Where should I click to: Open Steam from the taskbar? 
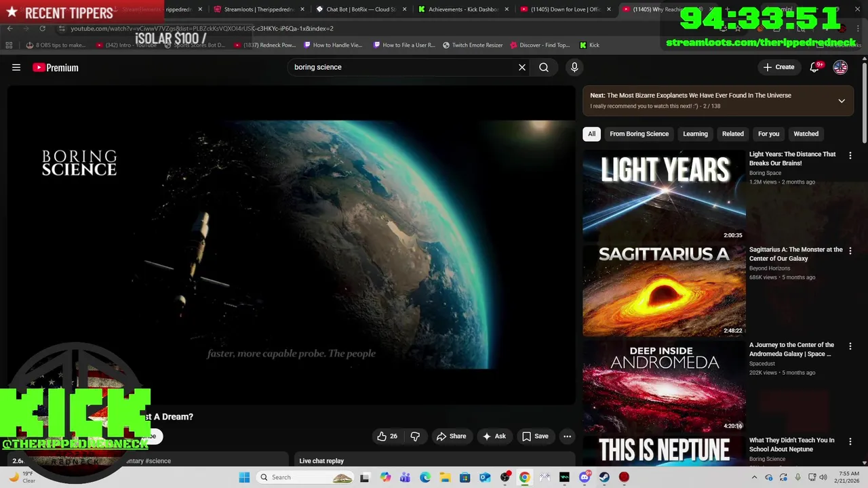[x=604, y=477]
